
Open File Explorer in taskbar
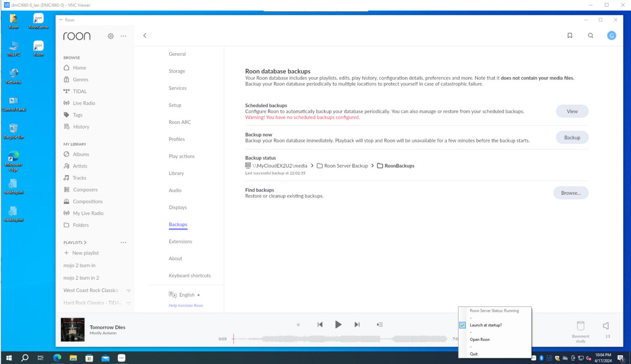[73, 358]
